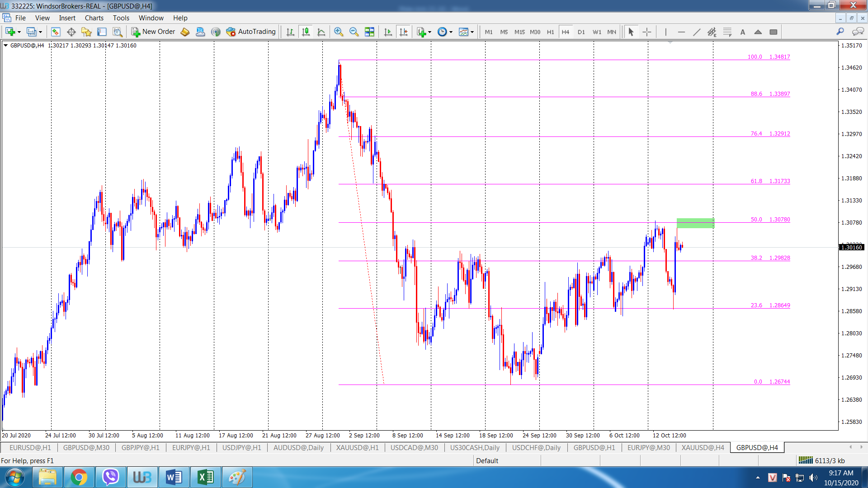Open the Market Watch window icon

[56, 32]
